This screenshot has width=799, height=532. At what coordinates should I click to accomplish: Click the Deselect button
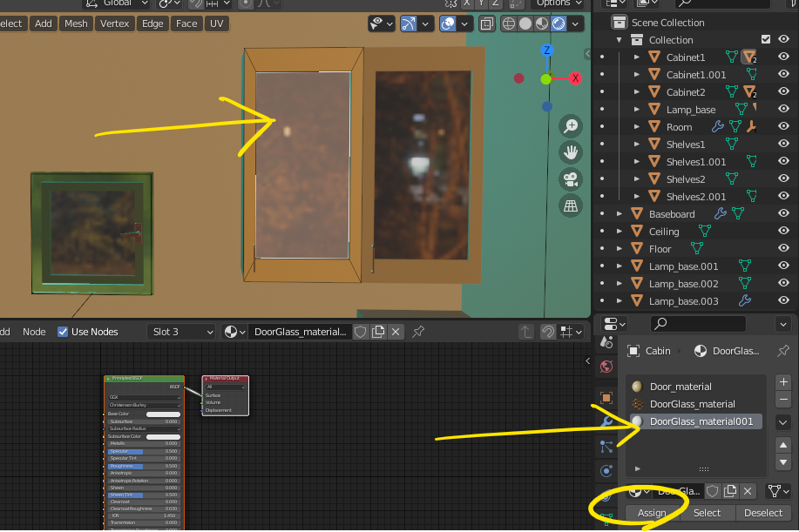click(x=762, y=513)
